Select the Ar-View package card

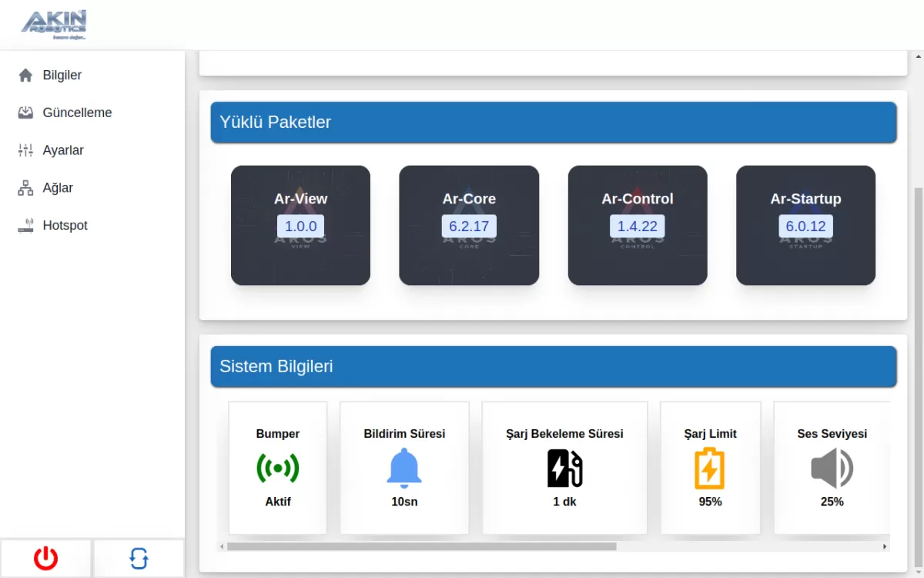pyautogui.click(x=300, y=225)
